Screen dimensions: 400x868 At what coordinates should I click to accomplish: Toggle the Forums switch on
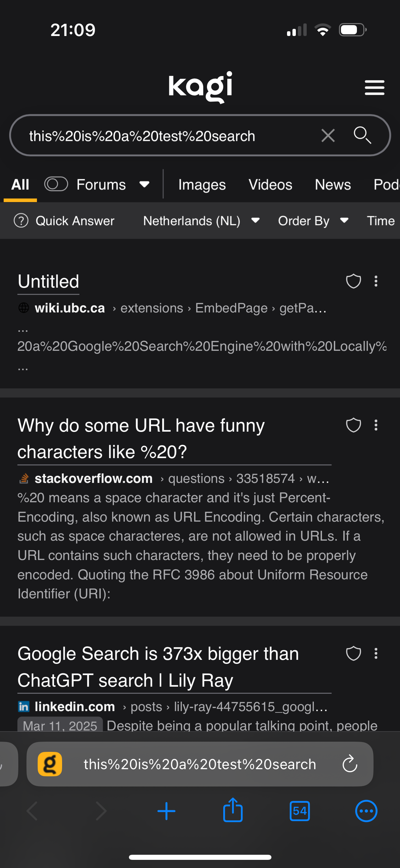[x=56, y=184]
